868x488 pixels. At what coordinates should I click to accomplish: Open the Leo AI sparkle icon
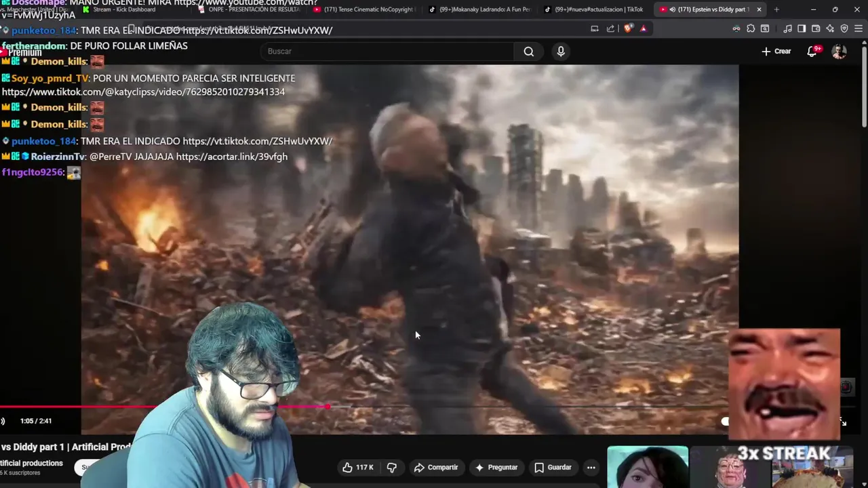pyautogui.click(x=830, y=28)
